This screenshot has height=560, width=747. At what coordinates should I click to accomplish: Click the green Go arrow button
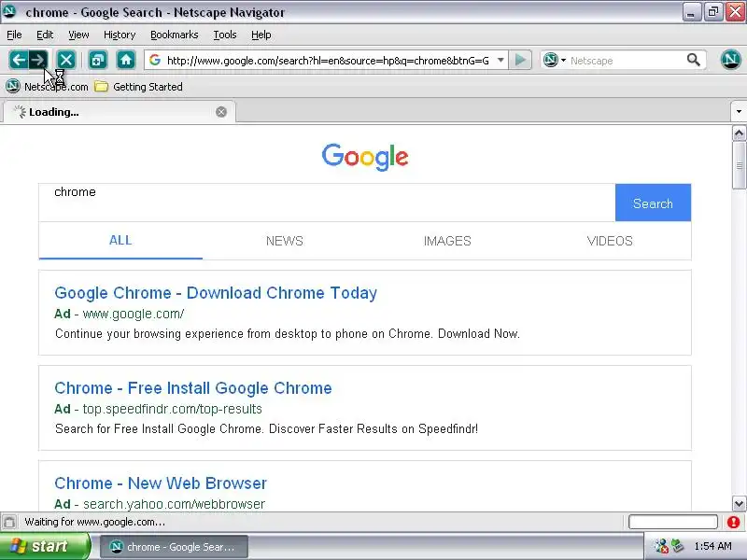[x=520, y=60]
